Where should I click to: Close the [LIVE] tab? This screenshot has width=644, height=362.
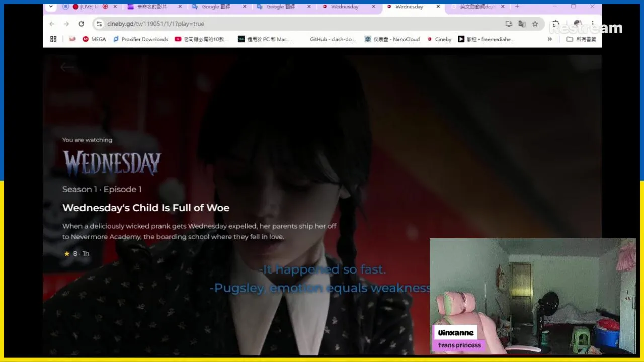pos(115,7)
